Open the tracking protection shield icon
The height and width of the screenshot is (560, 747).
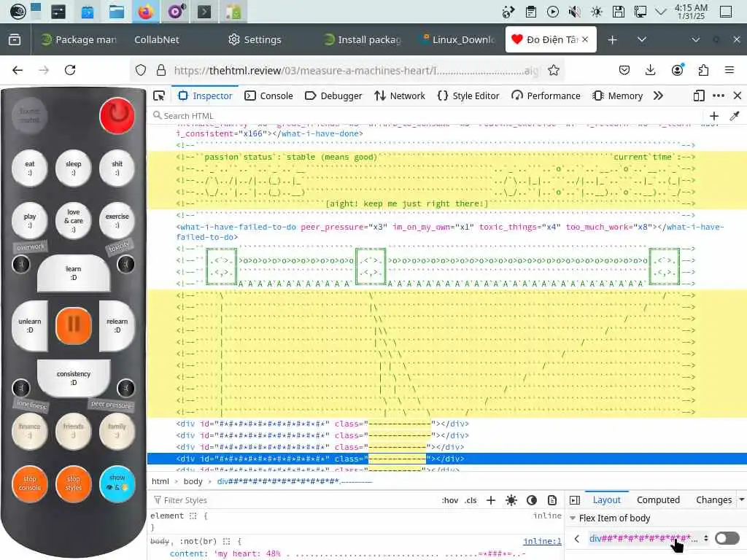[x=141, y=71]
